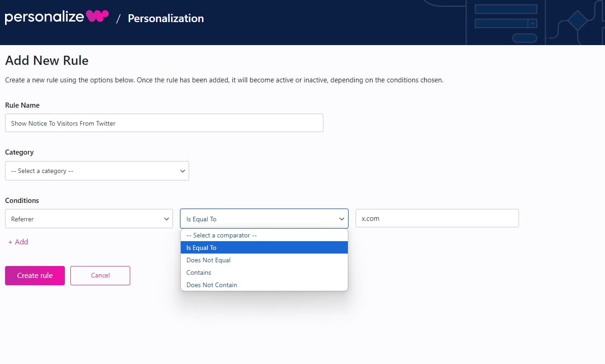Choose 'Is Equal To' from list
Image resolution: width=605 pixels, height=364 pixels.
tap(264, 248)
